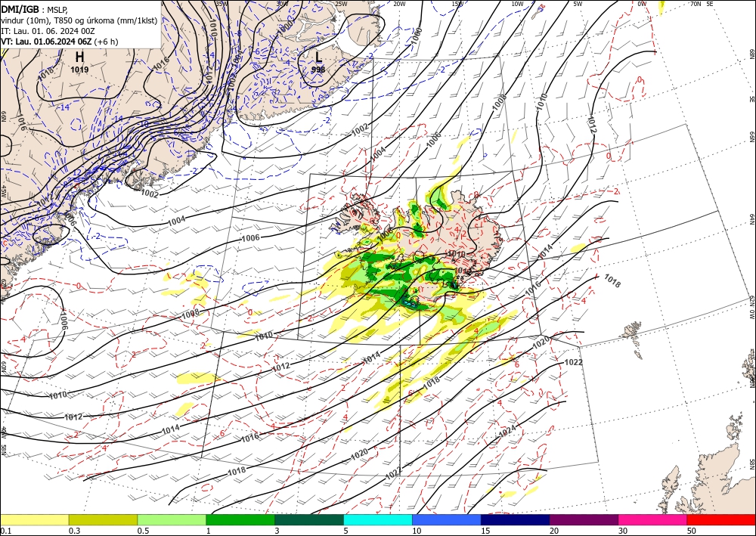Pick the cyan 5–10 legend swatch

tap(378, 519)
